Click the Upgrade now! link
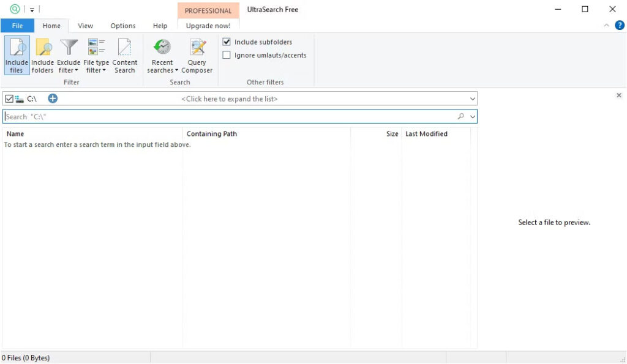Viewport: 627px width, 364px height. click(x=208, y=26)
